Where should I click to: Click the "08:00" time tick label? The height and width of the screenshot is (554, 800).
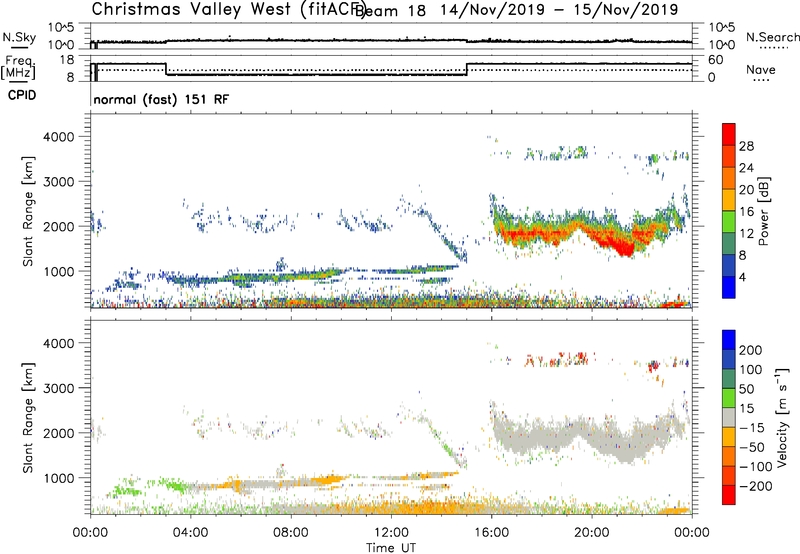click(x=291, y=533)
